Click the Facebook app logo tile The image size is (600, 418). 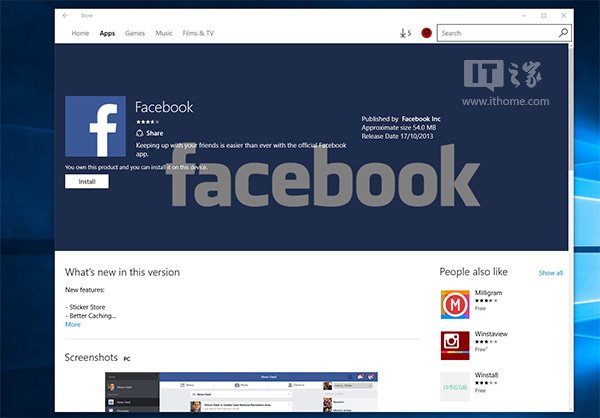point(95,126)
